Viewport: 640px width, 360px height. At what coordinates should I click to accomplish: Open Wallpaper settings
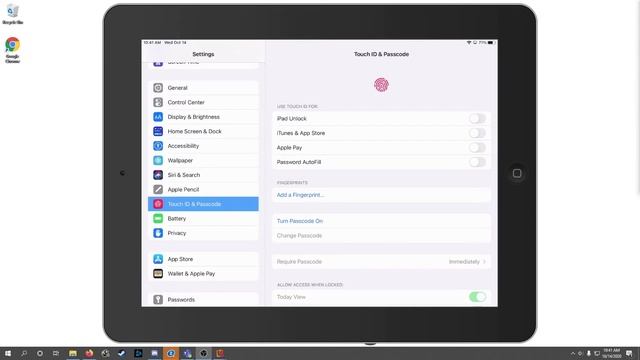coord(203,160)
